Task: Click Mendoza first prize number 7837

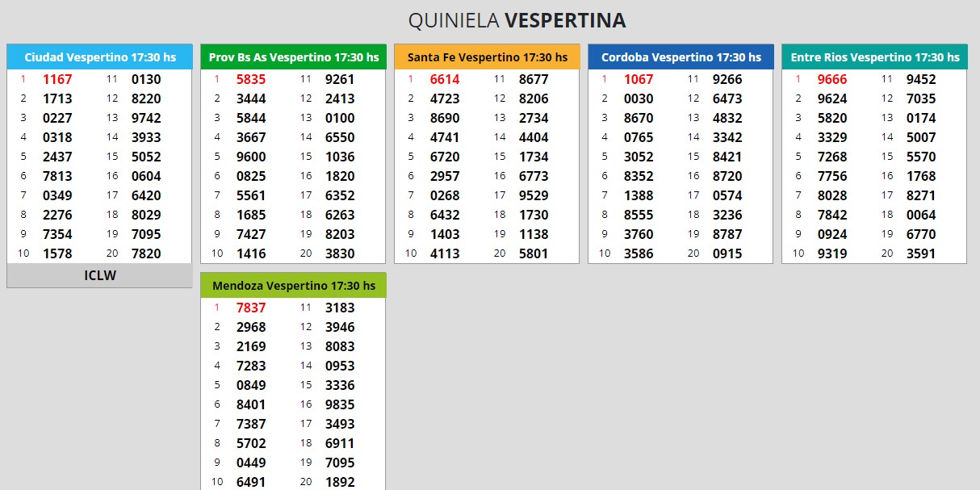Action: 251,308
